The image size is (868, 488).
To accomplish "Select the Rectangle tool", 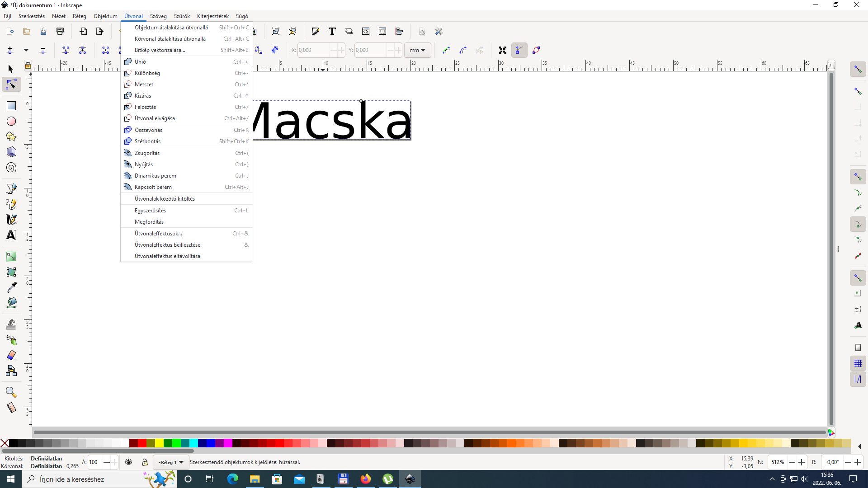I will coord(11,106).
